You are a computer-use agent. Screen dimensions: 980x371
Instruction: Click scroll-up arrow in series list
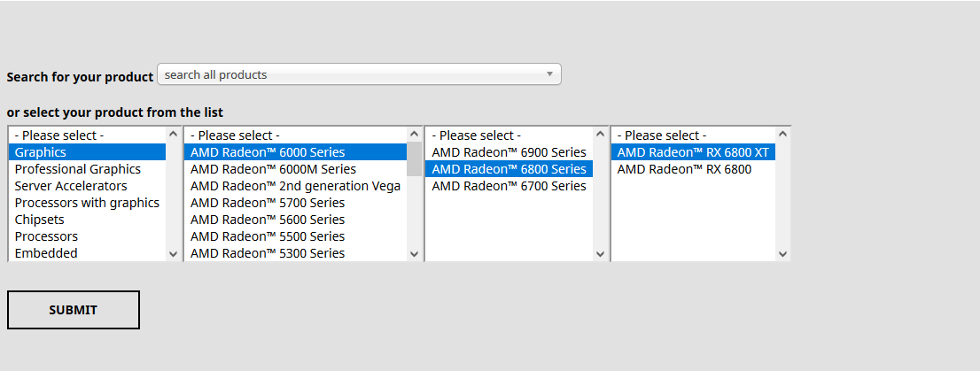[414, 134]
